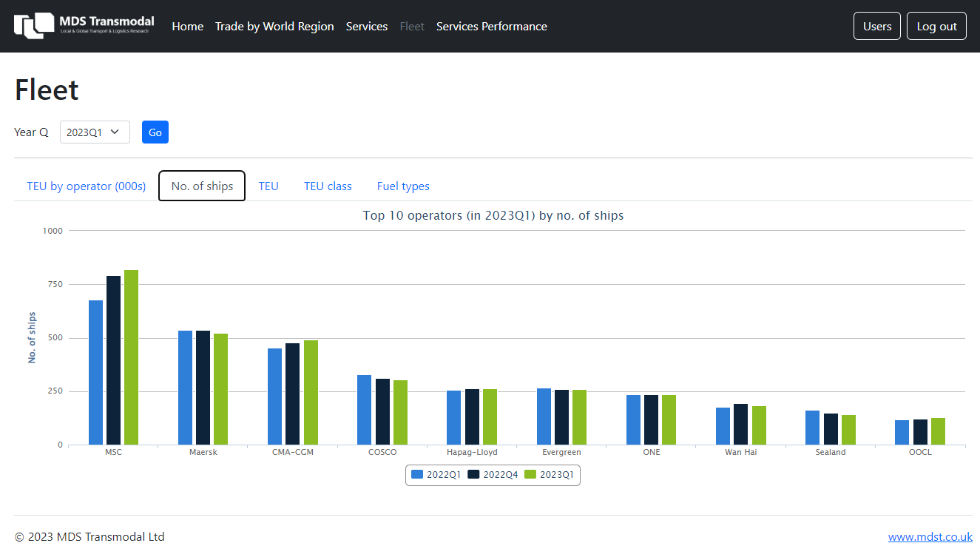Image resolution: width=980 pixels, height=560 pixels.
Task: Click MSC's 2022Q4 dark bar
Action: pos(113,360)
